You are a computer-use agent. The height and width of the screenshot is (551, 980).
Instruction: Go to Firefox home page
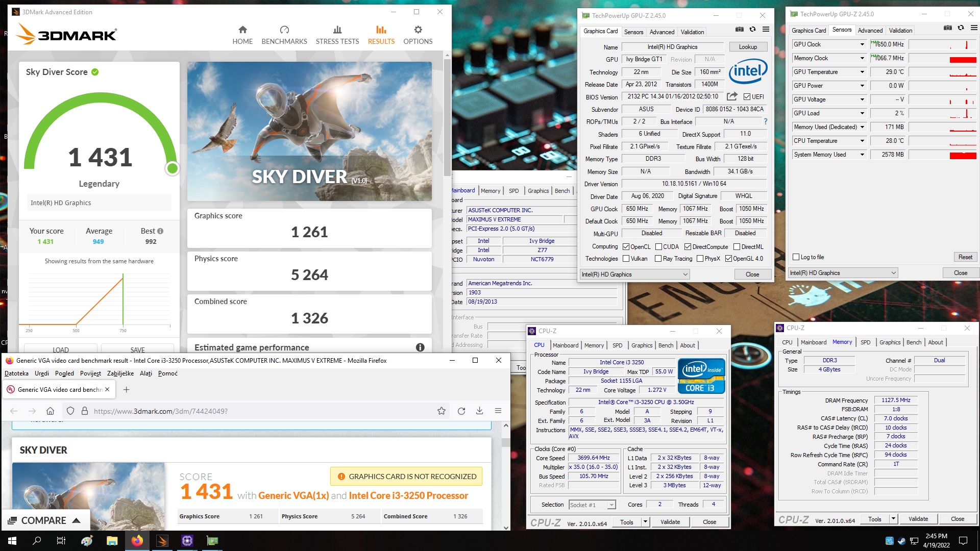coord(50,411)
